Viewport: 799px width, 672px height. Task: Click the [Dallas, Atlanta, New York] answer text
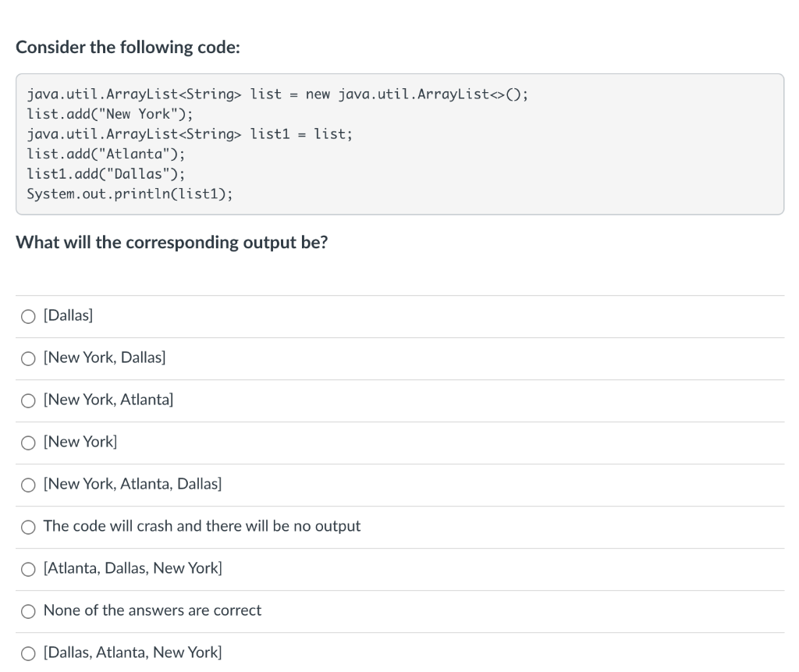133,652
